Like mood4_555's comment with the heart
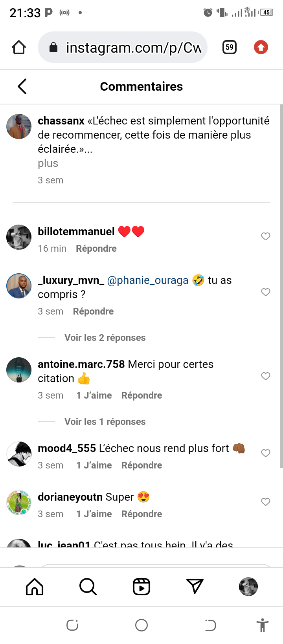 click(266, 453)
